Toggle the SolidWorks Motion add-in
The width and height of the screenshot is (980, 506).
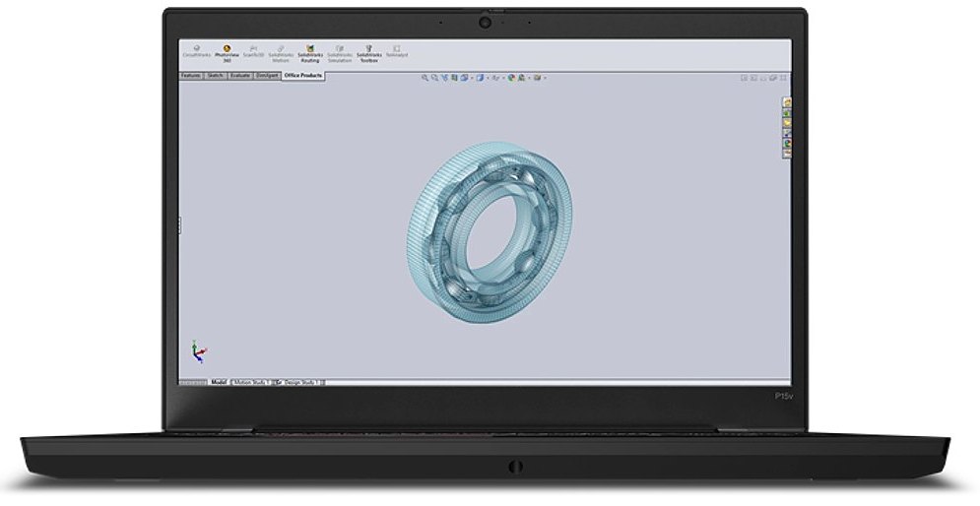coord(282,53)
